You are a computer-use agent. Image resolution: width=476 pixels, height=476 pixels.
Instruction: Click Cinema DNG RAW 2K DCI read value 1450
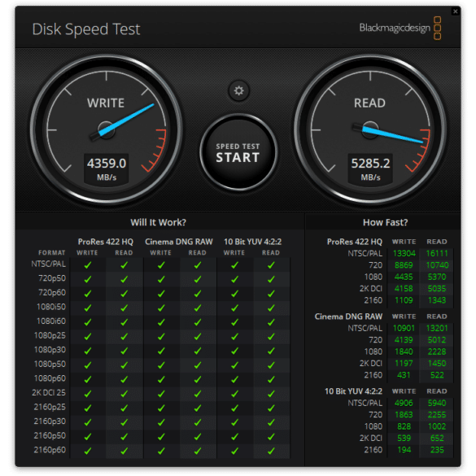437,363
